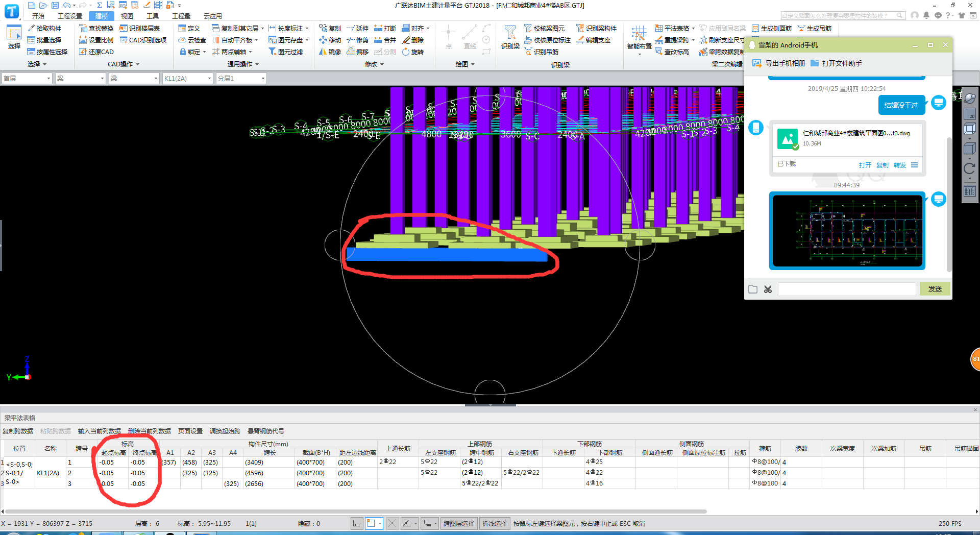Viewport: 980px width, 535px height.
Task: Open 智能布置 smart layout tool
Action: [639, 40]
